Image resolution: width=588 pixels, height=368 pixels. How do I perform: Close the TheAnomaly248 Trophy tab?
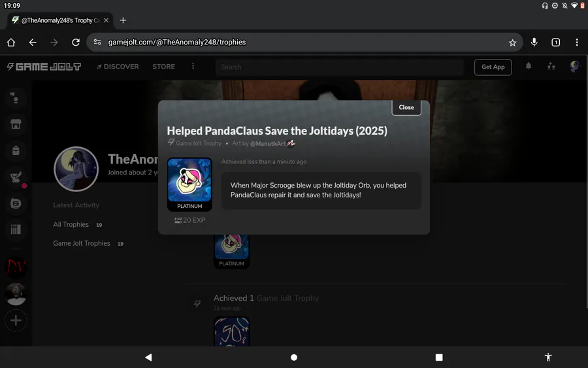[106, 20]
